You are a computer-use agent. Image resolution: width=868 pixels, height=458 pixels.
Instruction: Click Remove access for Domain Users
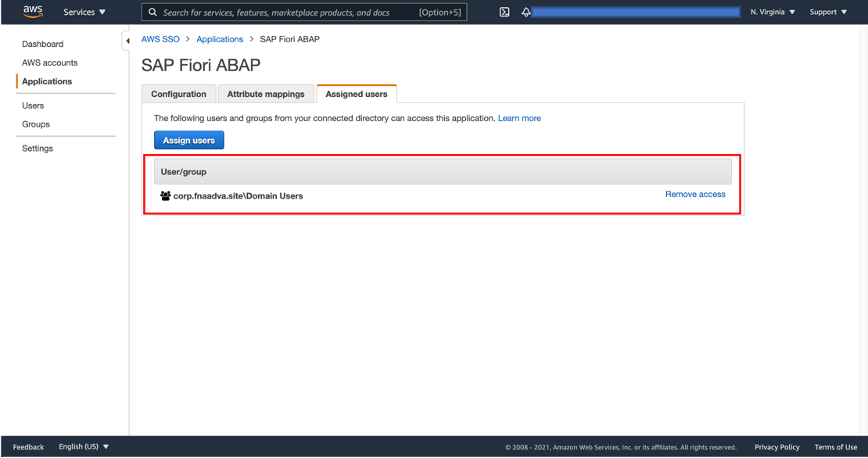(695, 194)
